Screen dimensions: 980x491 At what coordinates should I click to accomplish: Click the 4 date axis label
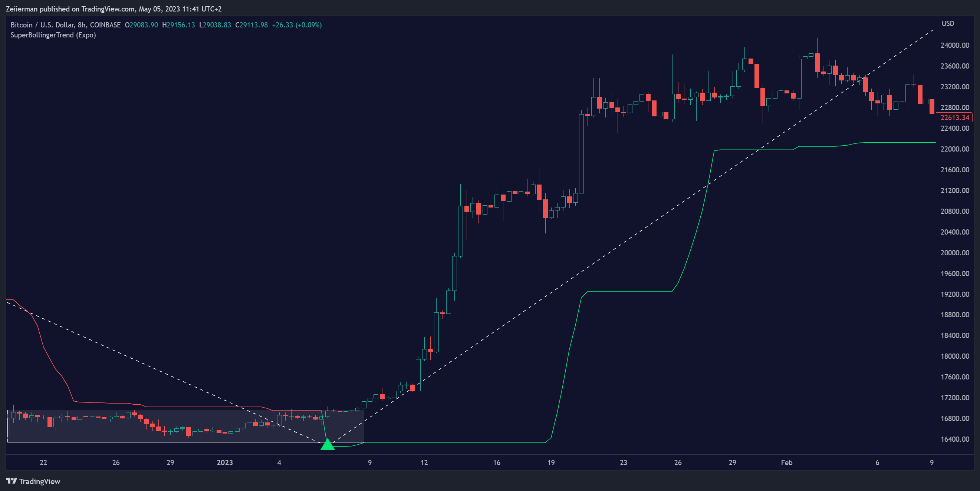[279, 462]
